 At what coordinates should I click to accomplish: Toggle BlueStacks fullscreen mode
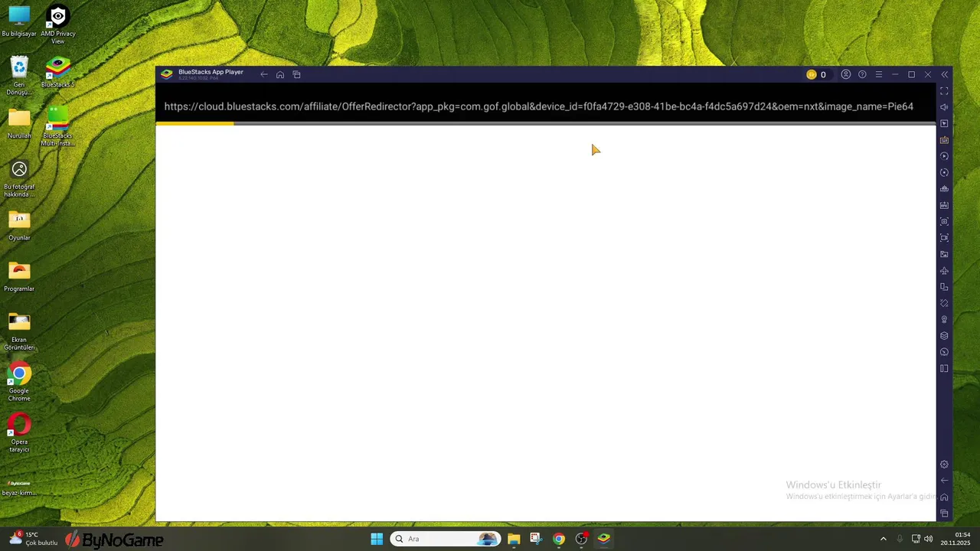[x=944, y=91]
